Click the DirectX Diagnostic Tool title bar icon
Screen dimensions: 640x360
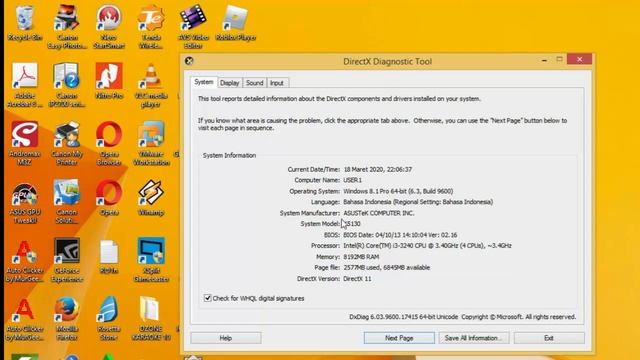pos(189,61)
